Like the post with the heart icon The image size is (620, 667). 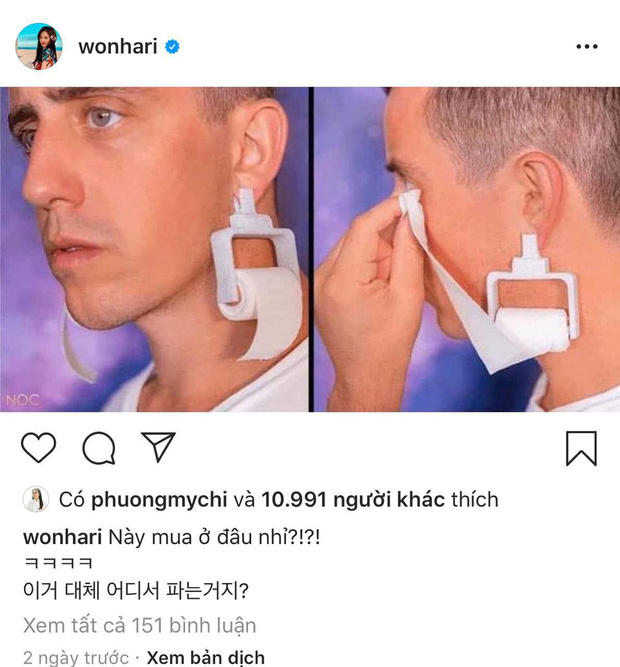click(x=39, y=448)
